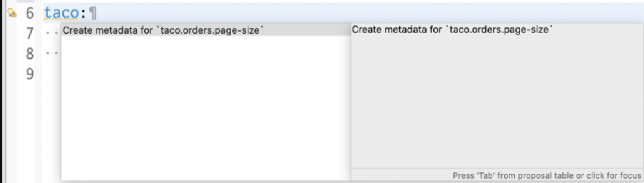Viewport: 644px width, 183px height.
Task: Click the pilcrow mark ending line 6
Action: 92,13
